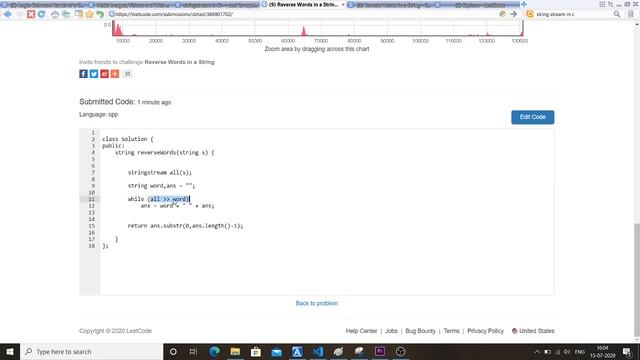Open Adobe Premiere Pro from the taskbar
Viewport: 640px width, 360px height.
click(380, 351)
